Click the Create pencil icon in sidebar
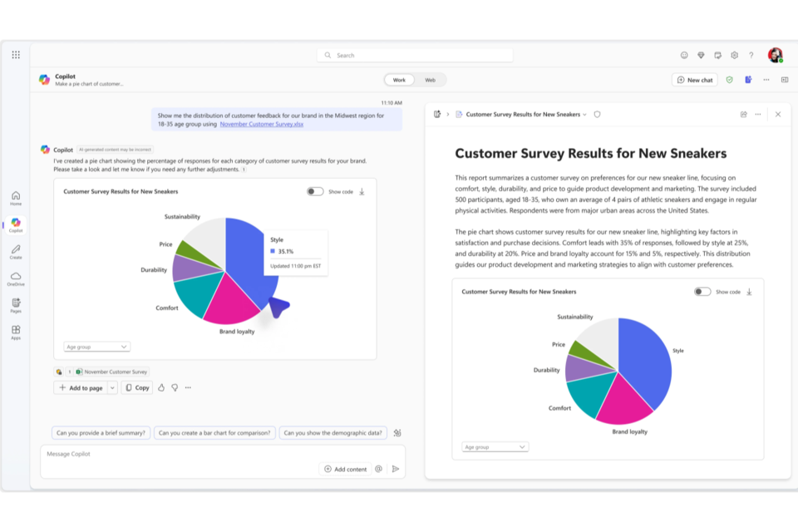Screen dimensions: 798x532 coord(16,249)
